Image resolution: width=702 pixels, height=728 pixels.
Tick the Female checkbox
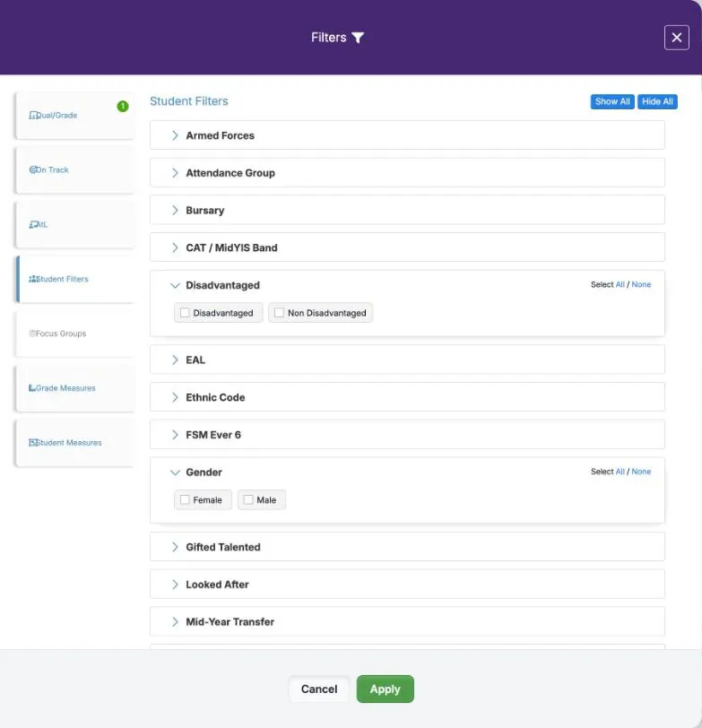tap(185, 500)
